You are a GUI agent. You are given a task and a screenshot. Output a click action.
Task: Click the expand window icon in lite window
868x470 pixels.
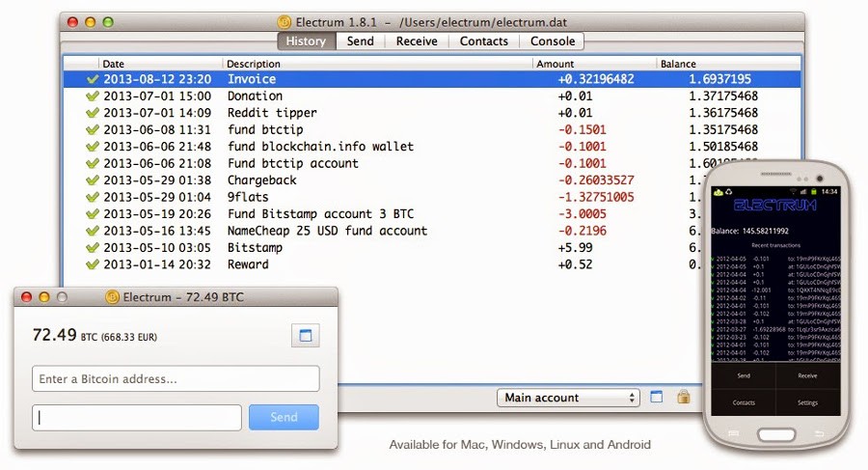pos(306,335)
